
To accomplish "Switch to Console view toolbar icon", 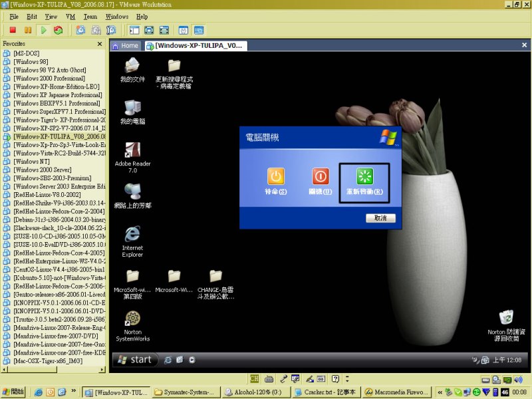I will coord(199,30).
